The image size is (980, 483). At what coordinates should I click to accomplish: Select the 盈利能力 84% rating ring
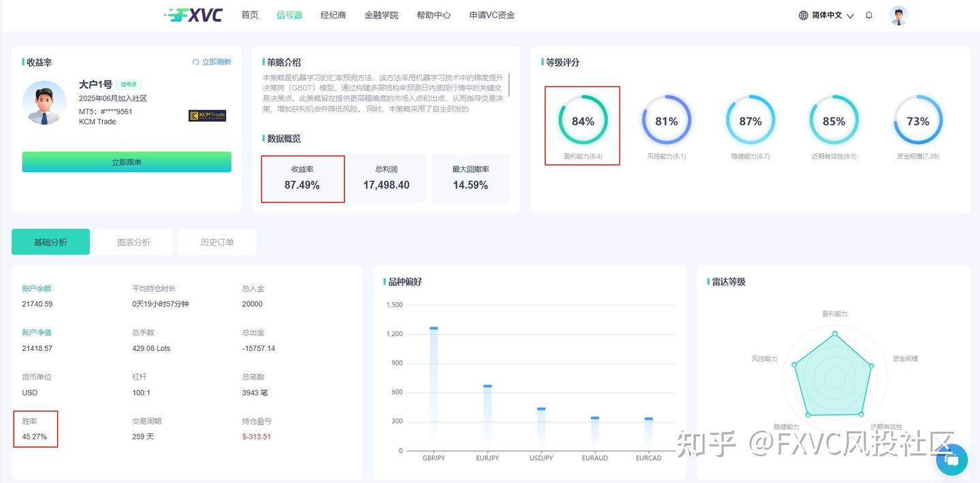[x=583, y=121]
